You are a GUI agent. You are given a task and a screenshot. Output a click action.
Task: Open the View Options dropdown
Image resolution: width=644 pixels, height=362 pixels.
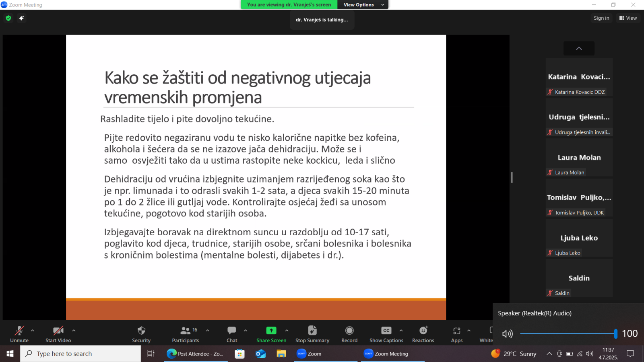pos(363,5)
